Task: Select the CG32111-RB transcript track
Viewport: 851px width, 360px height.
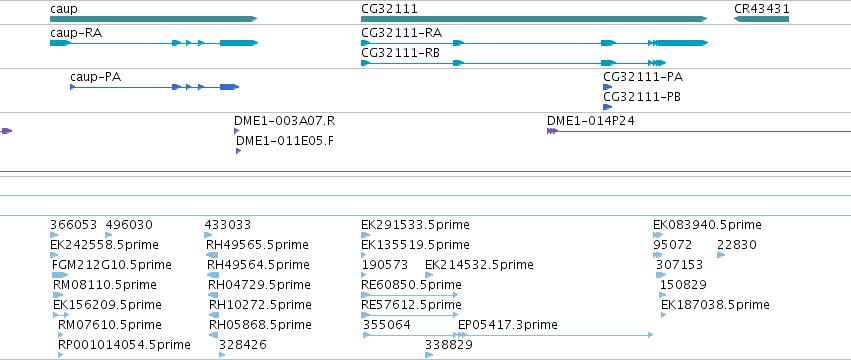Action: pos(513,63)
